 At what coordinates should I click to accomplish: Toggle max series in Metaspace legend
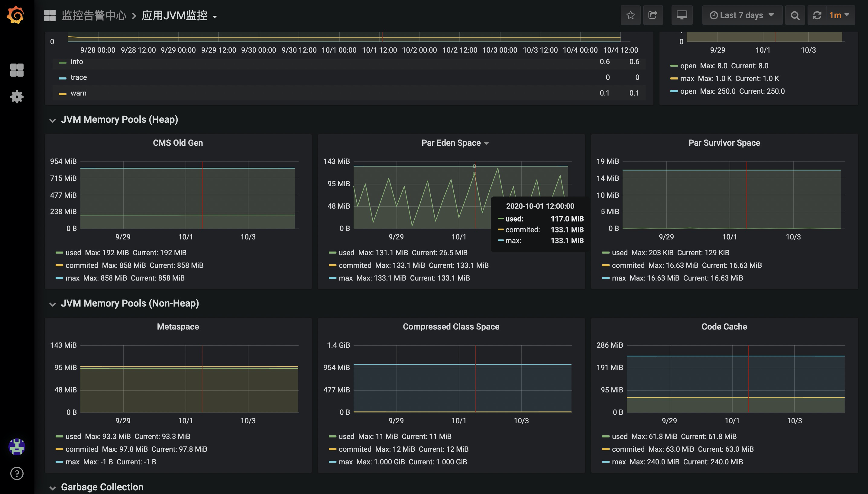click(x=72, y=462)
